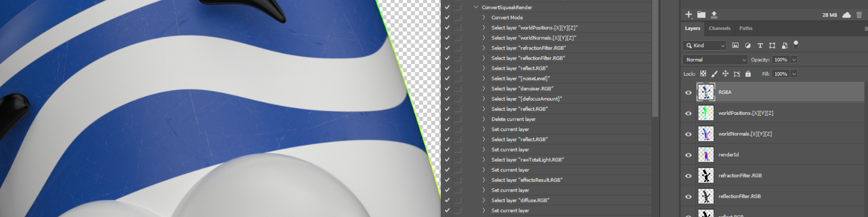Screen dimensions: 868x217
Task: Click the upload arrow icon beside the folder
Action: coord(714,14)
